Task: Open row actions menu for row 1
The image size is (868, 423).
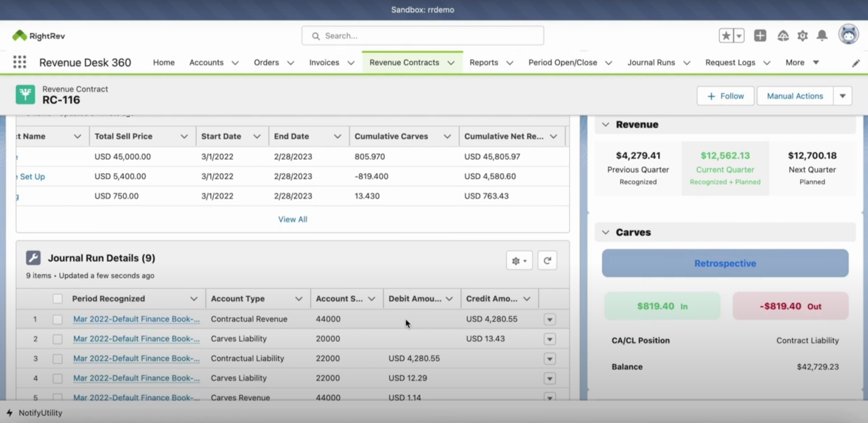Action: 550,319
